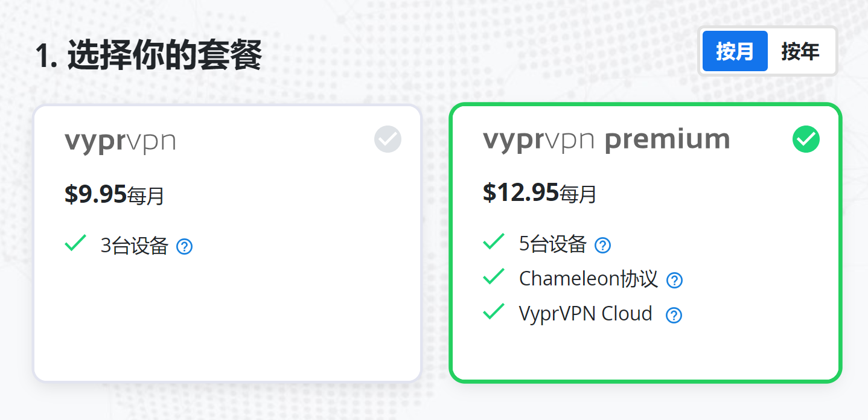
Task: Click the Chameleon协议 question mark icon
Action: tap(674, 280)
